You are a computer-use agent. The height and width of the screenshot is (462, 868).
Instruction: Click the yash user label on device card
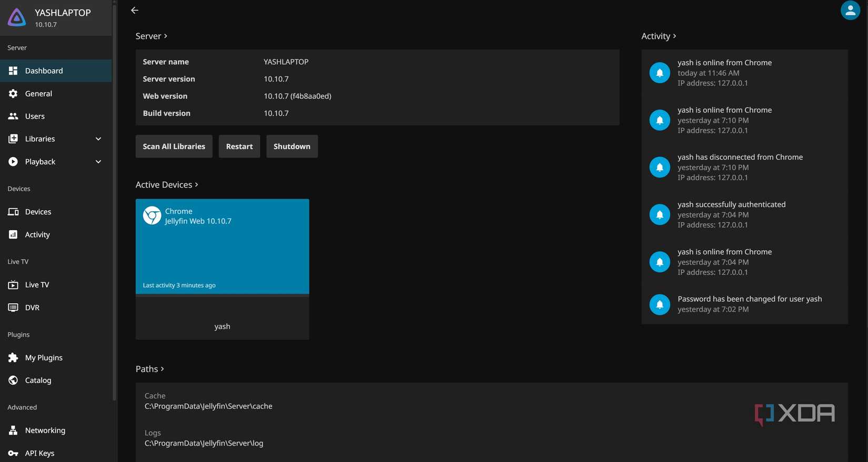[x=223, y=326]
